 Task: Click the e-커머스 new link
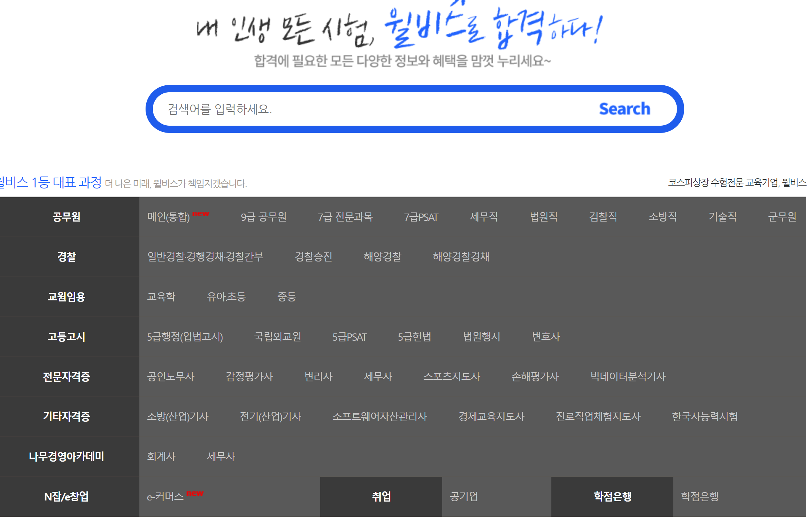(166, 496)
